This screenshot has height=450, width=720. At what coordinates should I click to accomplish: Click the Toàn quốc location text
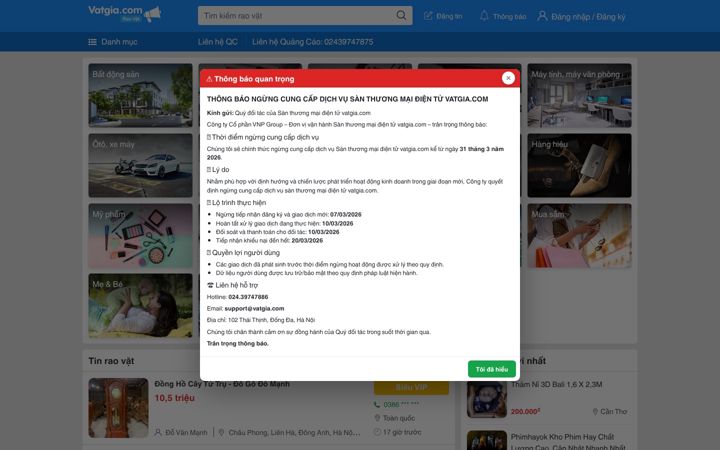(x=399, y=418)
